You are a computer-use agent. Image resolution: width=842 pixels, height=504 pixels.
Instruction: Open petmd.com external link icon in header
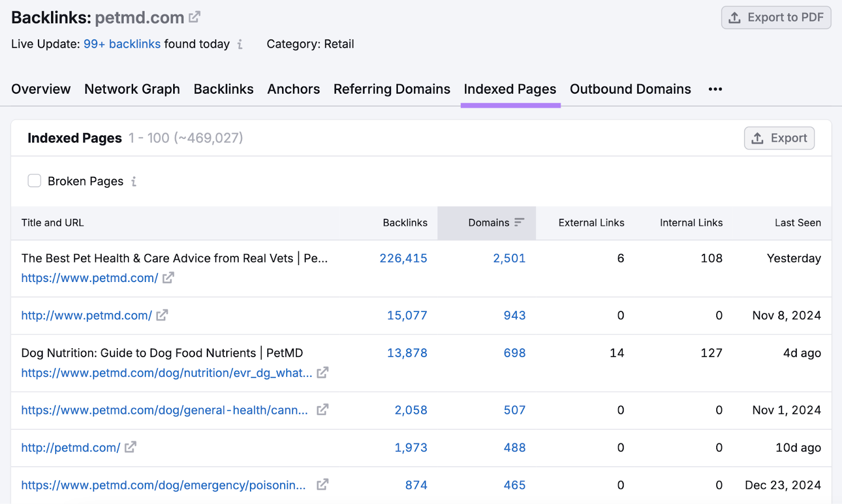coord(195,17)
